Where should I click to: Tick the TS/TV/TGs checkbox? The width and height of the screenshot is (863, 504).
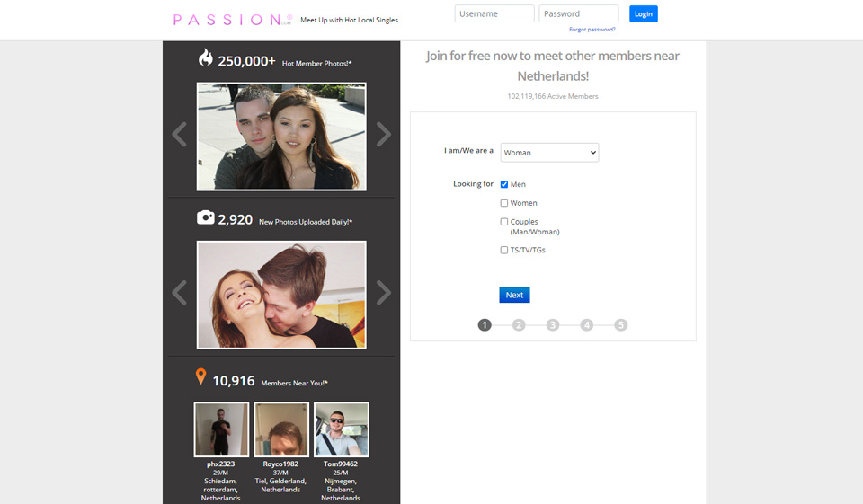pos(504,250)
